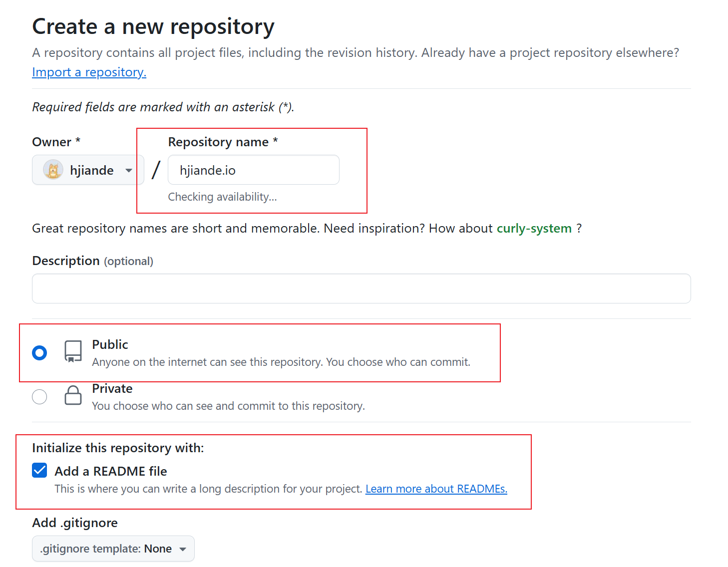Viewport: 728px width, 567px height.
Task: Click the Public repository book icon
Action: [x=73, y=351]
